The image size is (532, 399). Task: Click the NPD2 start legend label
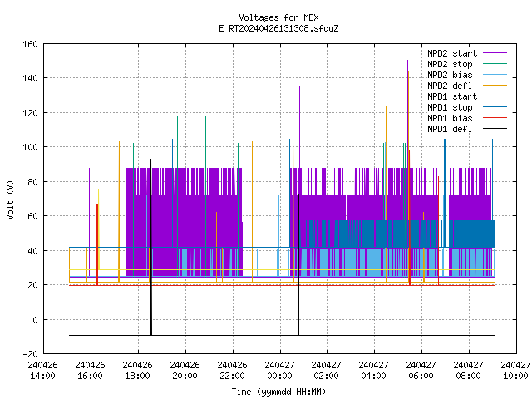tap(452, 53)
